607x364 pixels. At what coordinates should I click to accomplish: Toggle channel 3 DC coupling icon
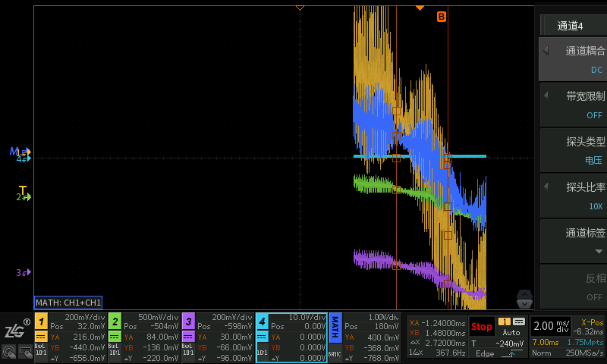pos(188,337)
